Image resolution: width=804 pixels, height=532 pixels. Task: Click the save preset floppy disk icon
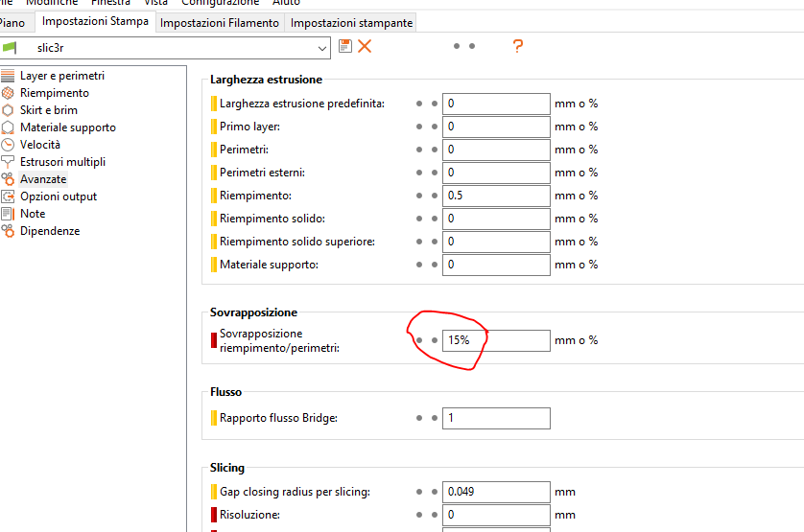click(345, 46)
